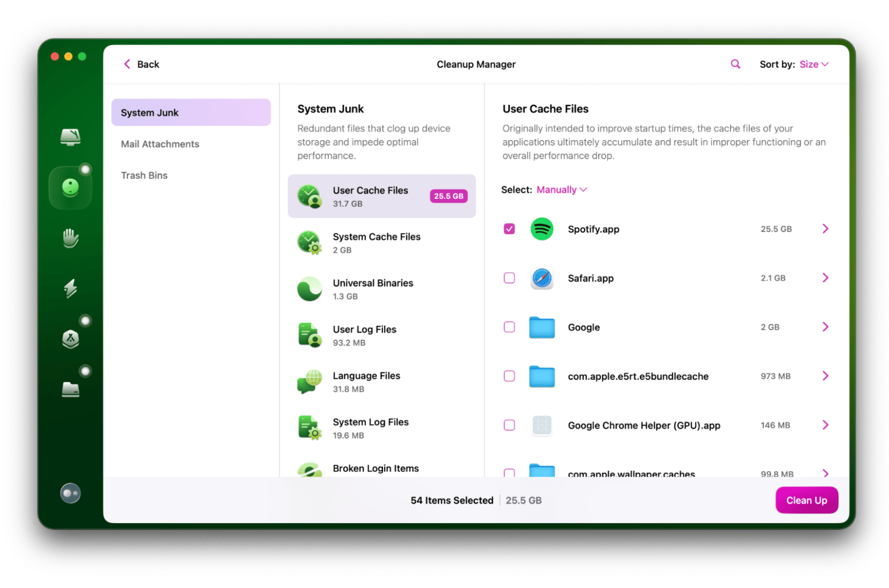Tick the Google folder checkbox

pyautogui.click(x=509, y=327)
